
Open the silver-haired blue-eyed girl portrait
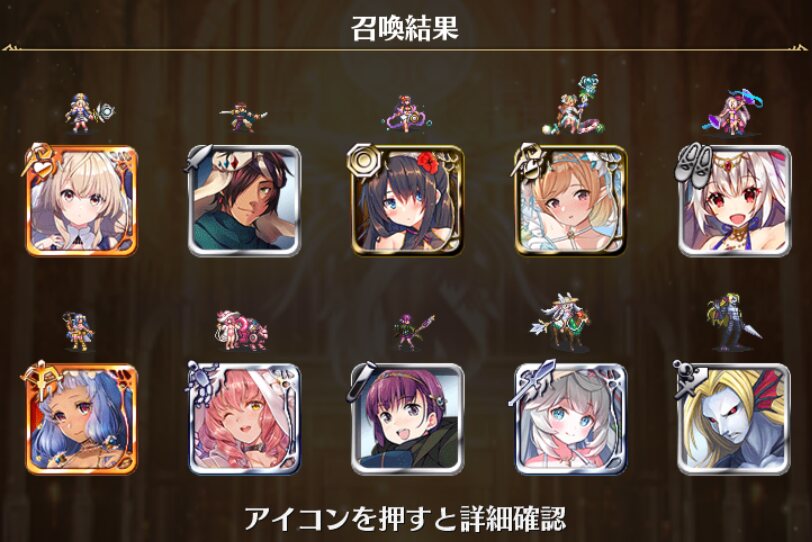tap(571, 419)
